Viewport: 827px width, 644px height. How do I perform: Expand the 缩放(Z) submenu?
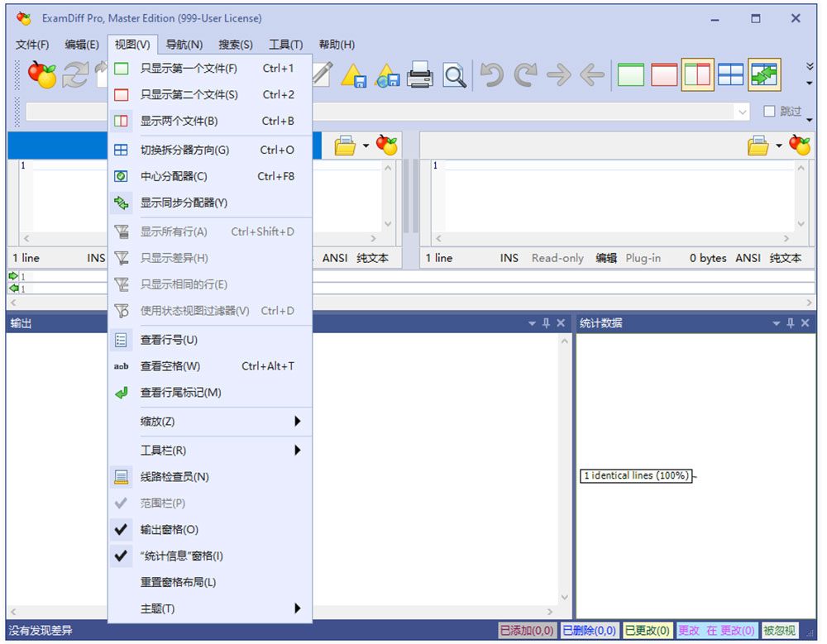click(210, 422)
